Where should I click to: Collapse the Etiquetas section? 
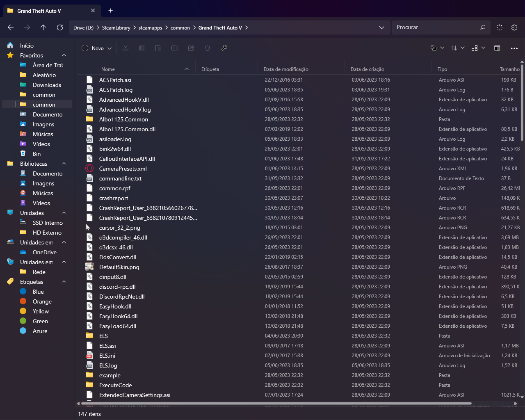(64, 282)
